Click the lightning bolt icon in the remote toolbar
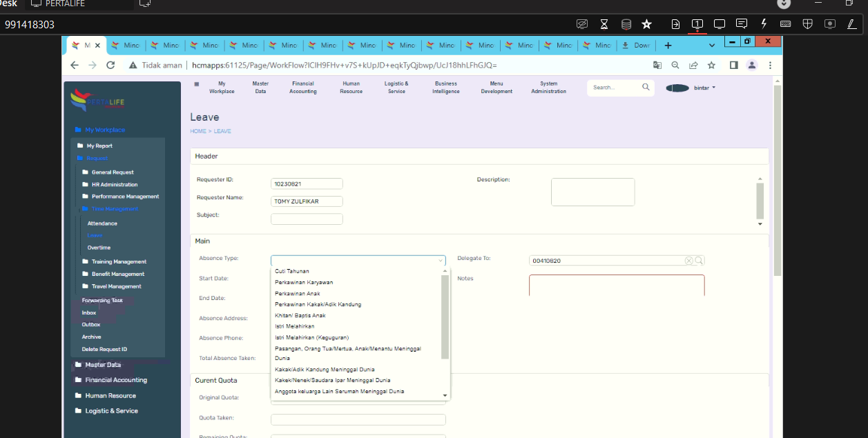868x438 pixels. (x=764, y=23)
